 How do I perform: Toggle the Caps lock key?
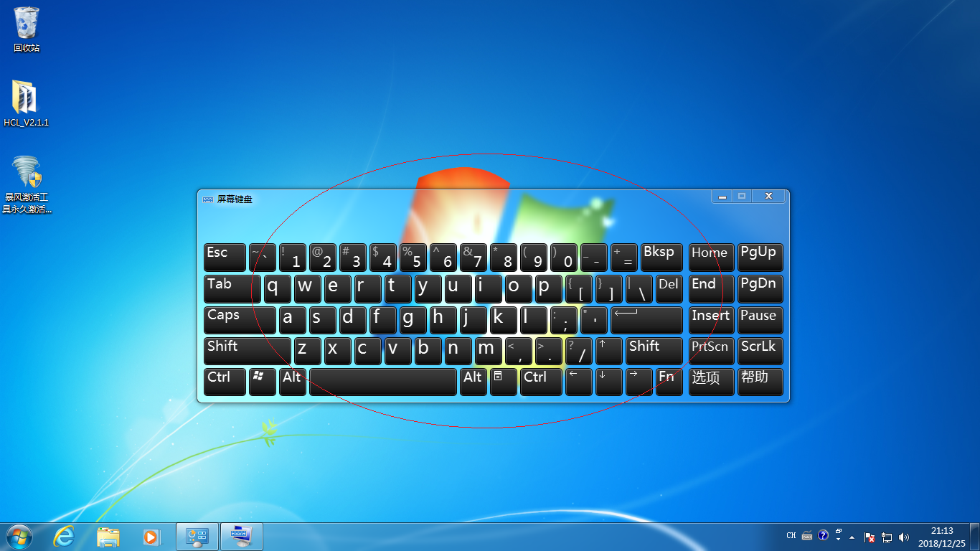tap(240, 320)
